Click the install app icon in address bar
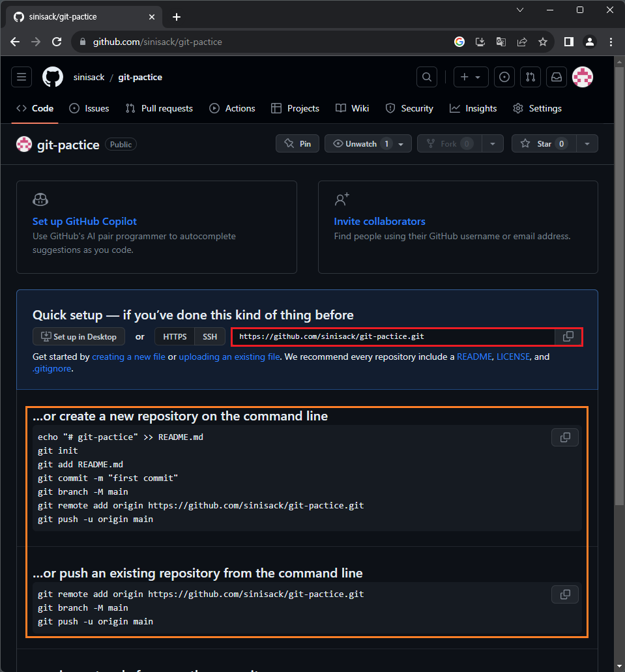Screen dimensions: 625x672 click(480, 42)
